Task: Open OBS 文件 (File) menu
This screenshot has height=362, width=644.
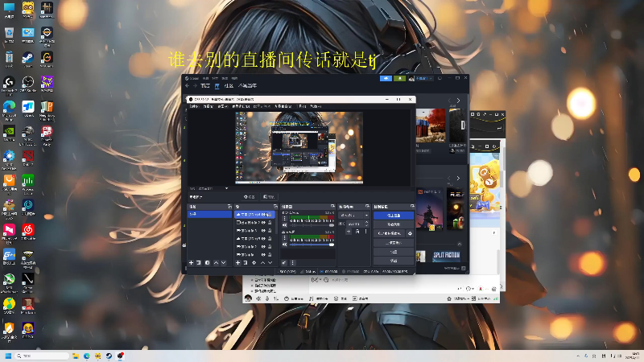Action: (194, 106)
